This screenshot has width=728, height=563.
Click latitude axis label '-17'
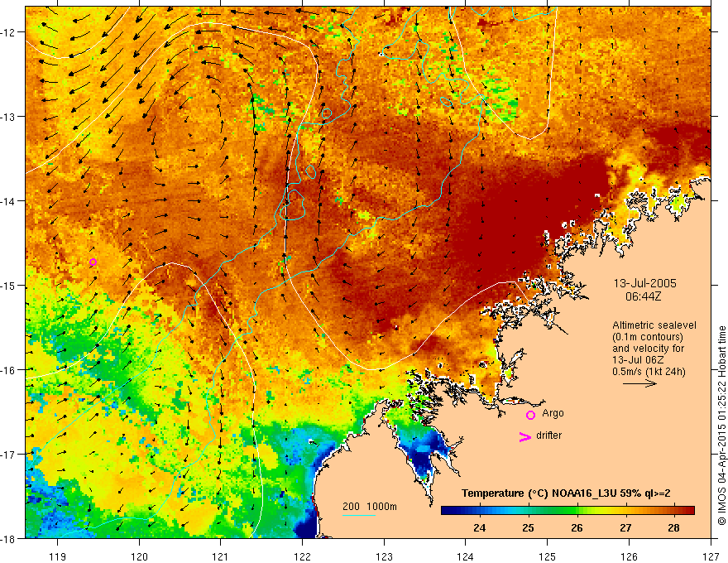pyautogui.click(x=9, y=454)
